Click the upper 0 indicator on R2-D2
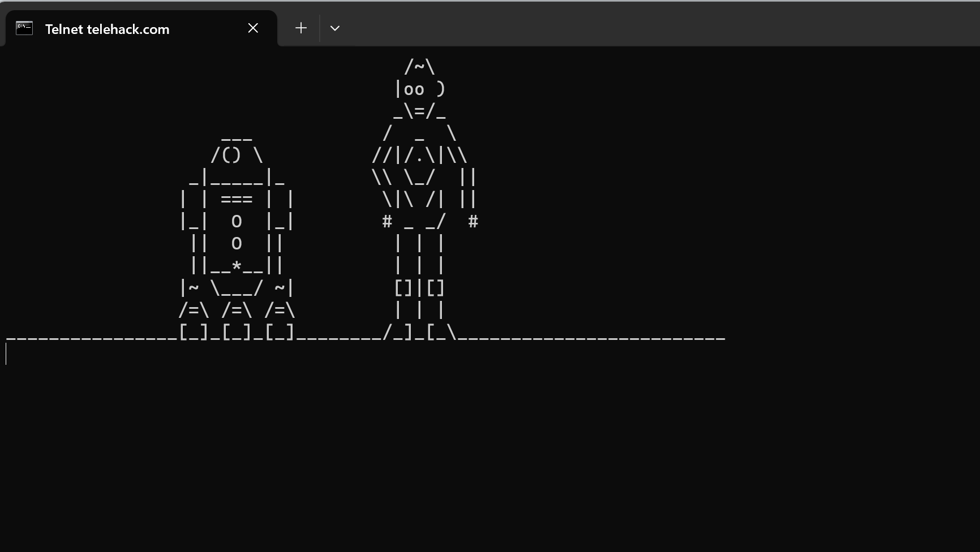This screenshot has width=980, height=552. point(237,221)
